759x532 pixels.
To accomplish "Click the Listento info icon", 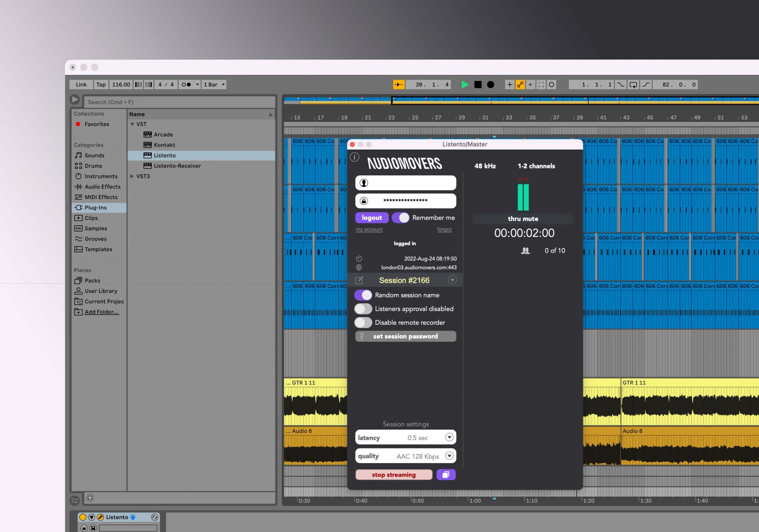I will pos(354,157).
